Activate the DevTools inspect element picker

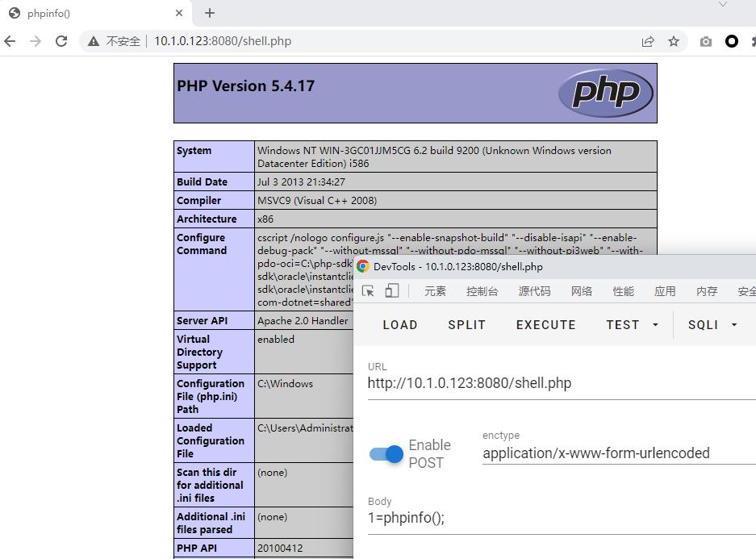click(368, 291)
